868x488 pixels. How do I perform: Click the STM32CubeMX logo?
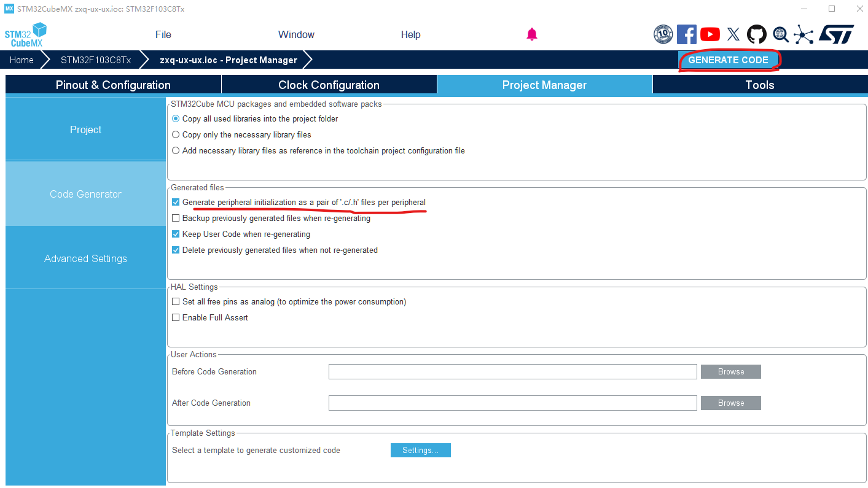point(26,35)
